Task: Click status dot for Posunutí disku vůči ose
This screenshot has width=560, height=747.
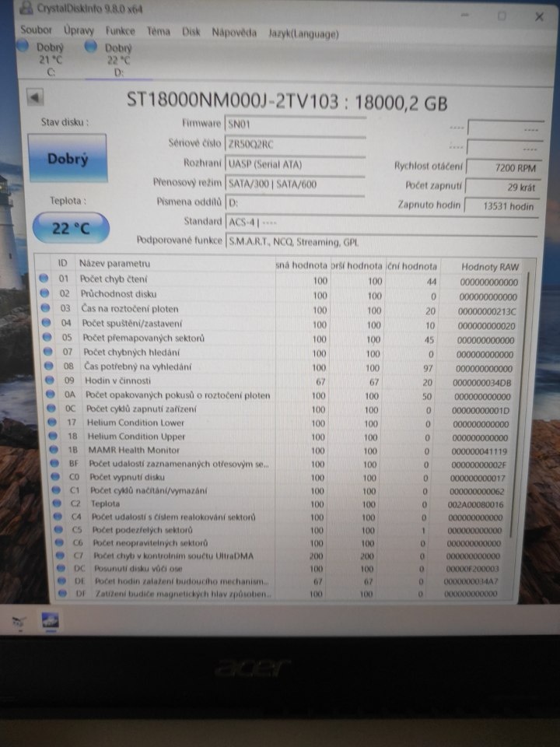Action: (61, 568)
